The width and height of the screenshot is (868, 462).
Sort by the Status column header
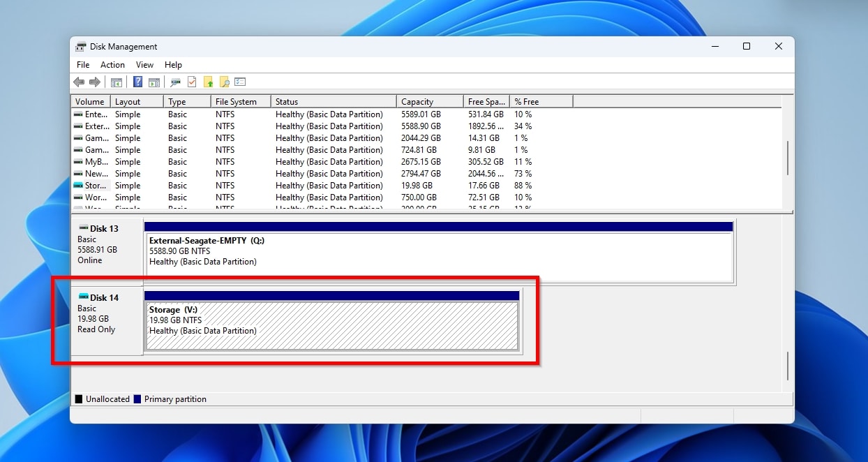pyautogui.click(x=334, y=102)
